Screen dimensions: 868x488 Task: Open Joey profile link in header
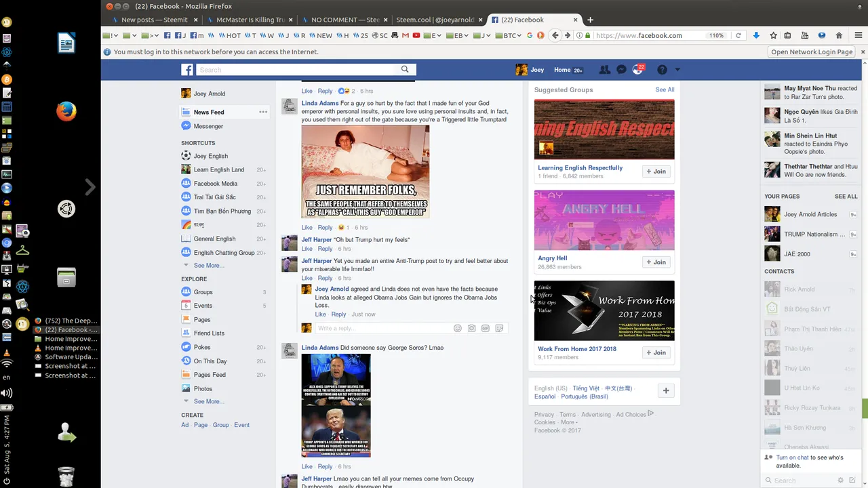pyautogui.click(x=530, y=69)
